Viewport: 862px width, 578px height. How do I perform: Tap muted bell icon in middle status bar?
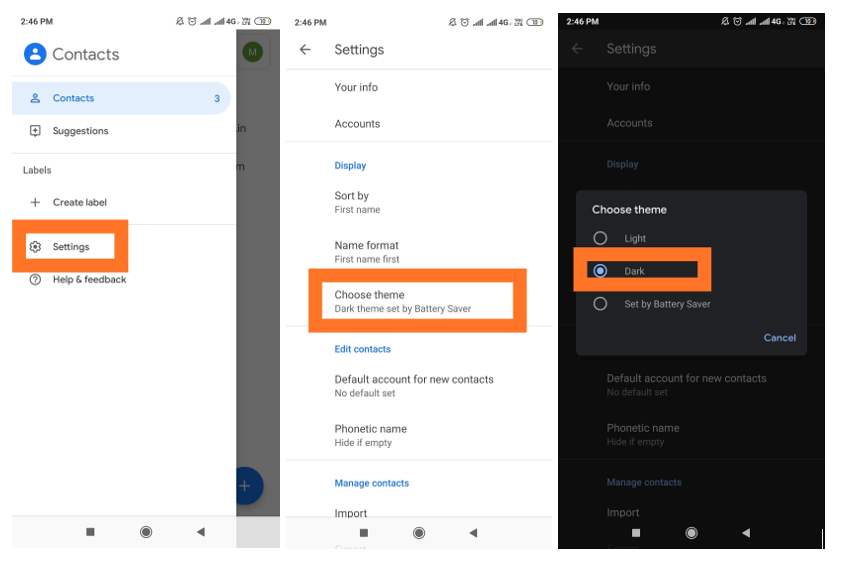point(452,22)
